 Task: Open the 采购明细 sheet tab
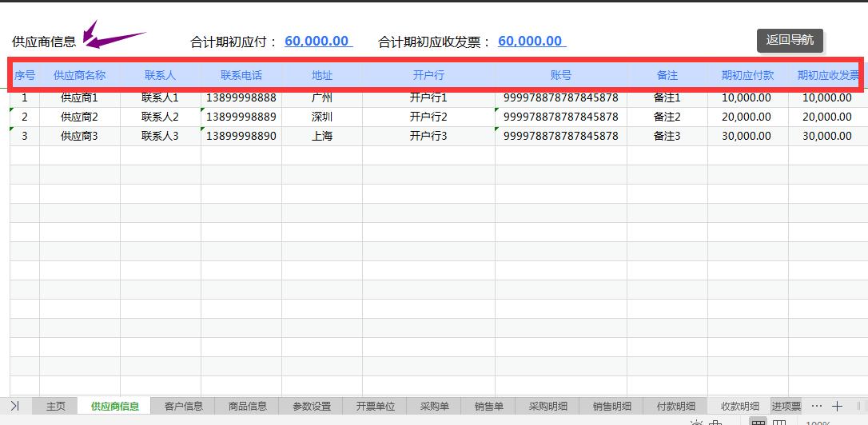point(547,406)
